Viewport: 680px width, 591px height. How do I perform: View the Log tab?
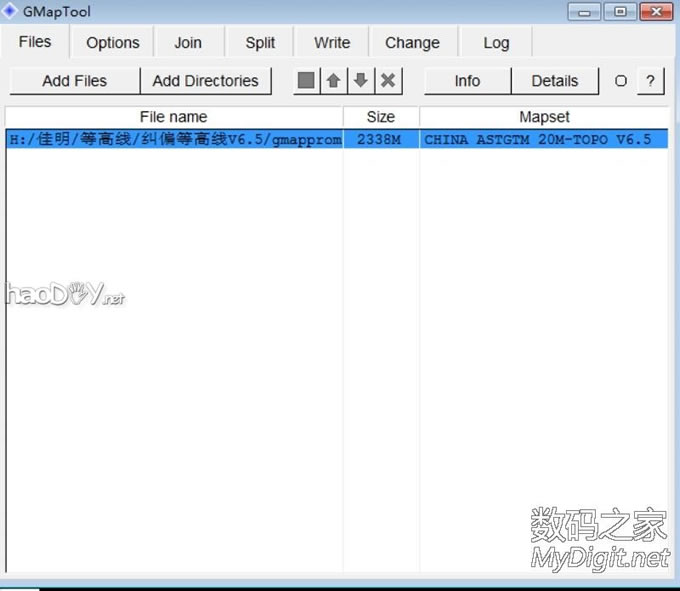496,42
